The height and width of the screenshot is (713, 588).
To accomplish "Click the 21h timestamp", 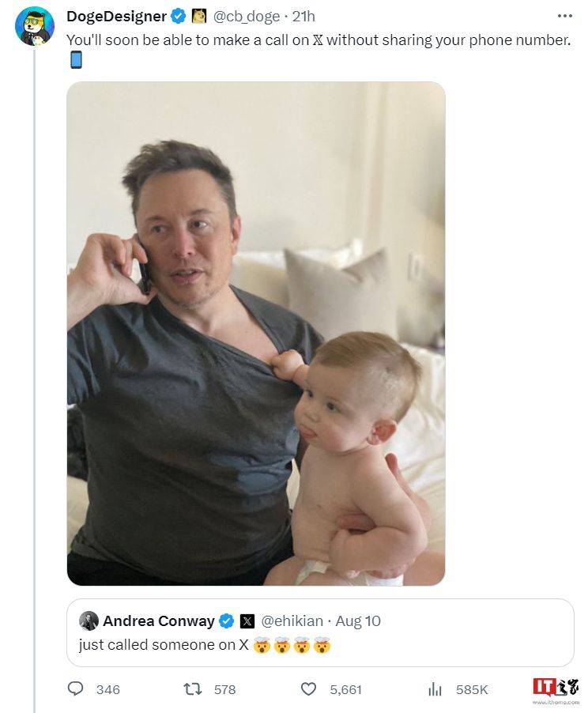I will [x=304, y=17].
